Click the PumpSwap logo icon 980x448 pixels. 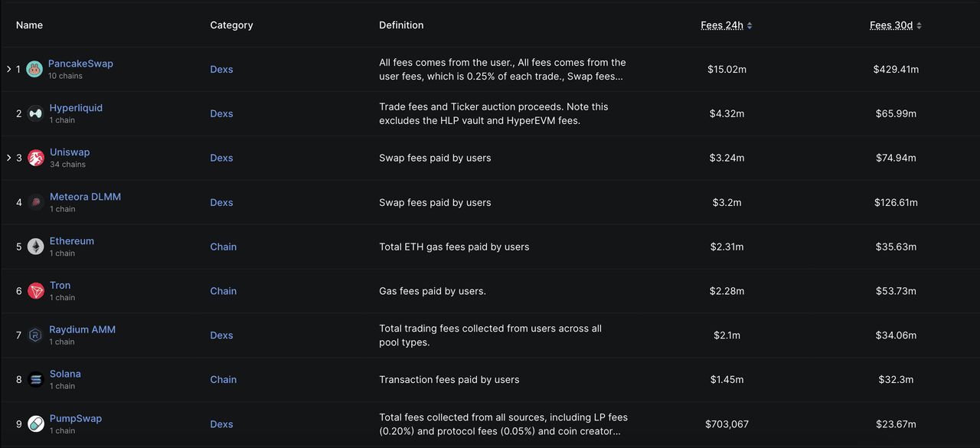point(35,424)
